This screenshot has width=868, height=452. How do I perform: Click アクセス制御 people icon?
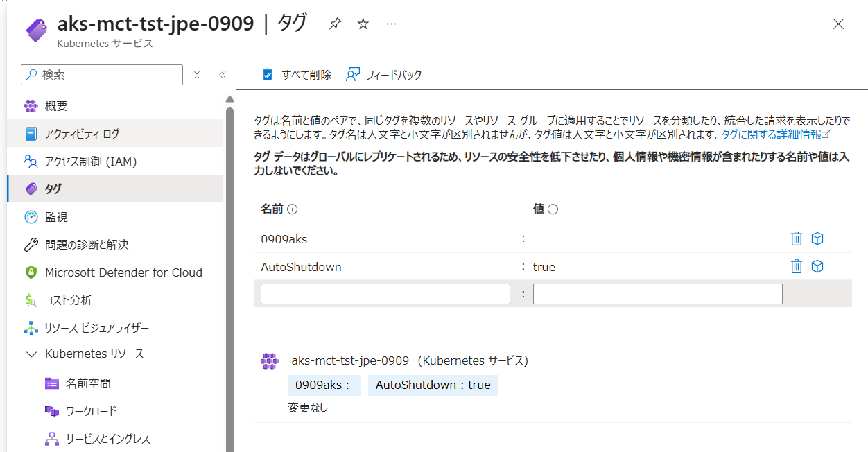pos(31,162)
